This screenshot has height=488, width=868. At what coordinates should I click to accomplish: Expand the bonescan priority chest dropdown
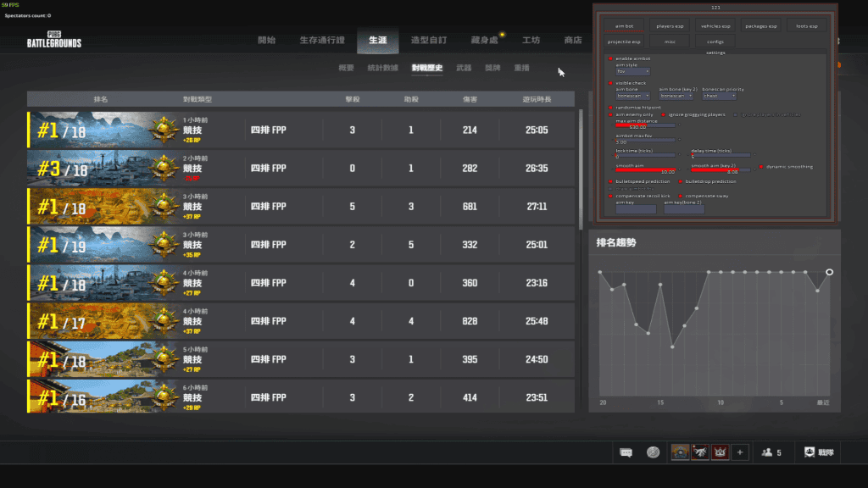(719, 96)
